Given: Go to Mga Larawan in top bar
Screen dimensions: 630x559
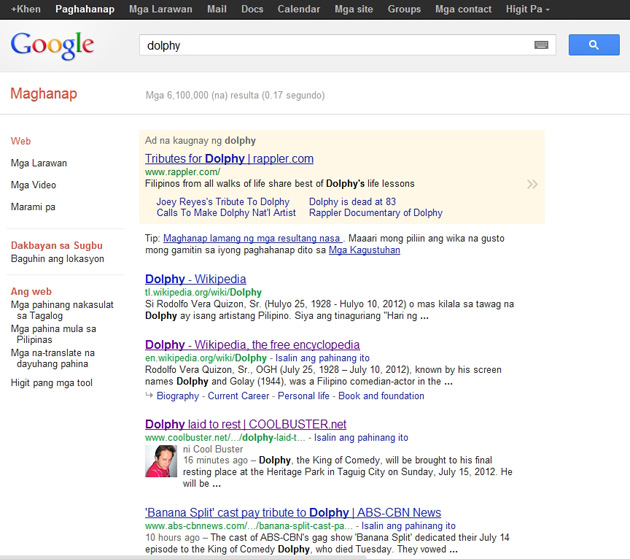Looking at the screenshot, I should click(x=160, y=9).
